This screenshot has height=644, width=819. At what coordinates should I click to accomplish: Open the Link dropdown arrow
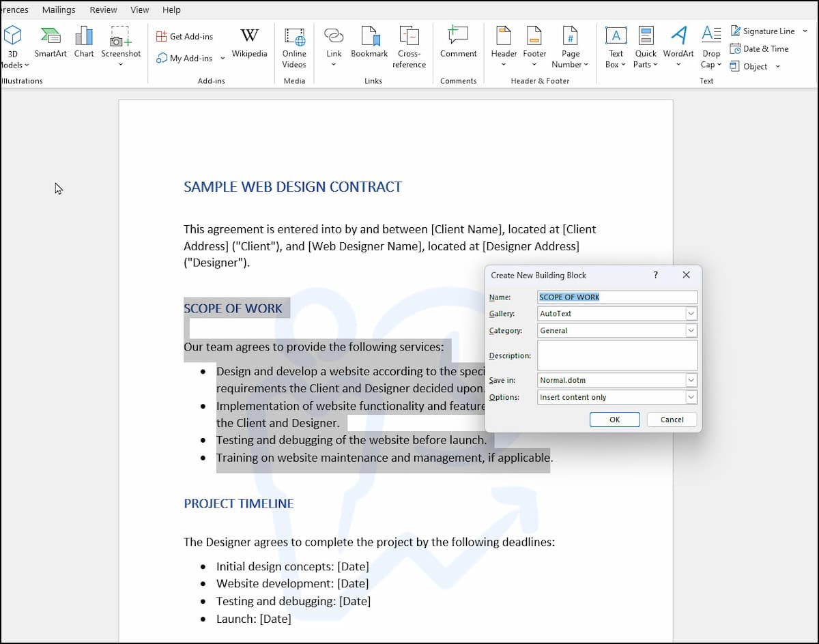(334, 65)
